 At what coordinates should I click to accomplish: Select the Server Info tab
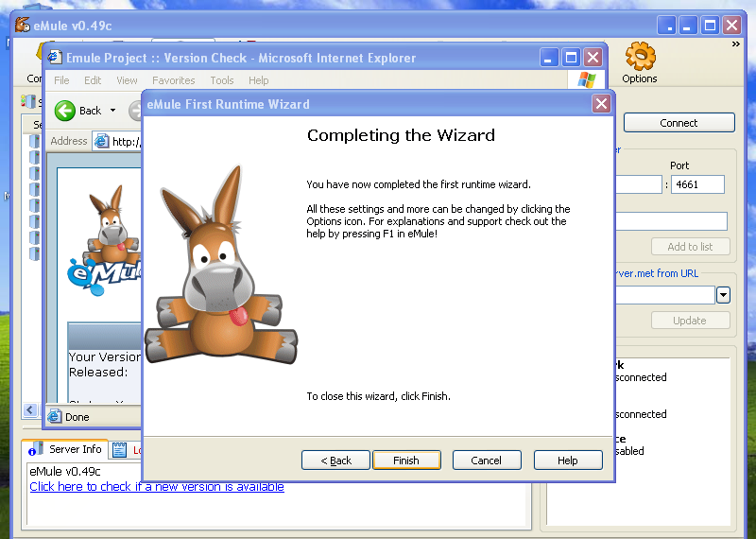point(65,449)
